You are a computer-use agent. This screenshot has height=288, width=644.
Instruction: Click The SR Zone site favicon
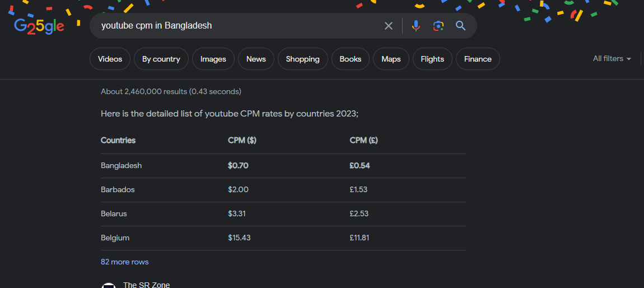(109, 286)
